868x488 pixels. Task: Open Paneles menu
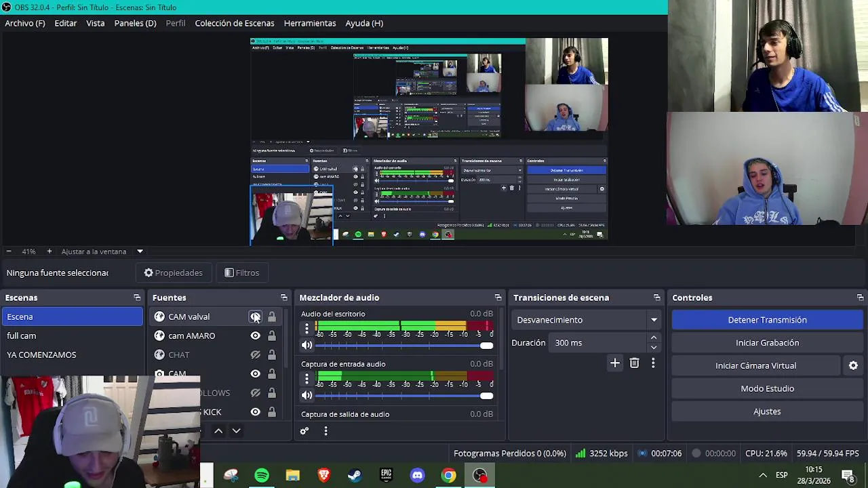pyautogui.click(x=135, y=23)
